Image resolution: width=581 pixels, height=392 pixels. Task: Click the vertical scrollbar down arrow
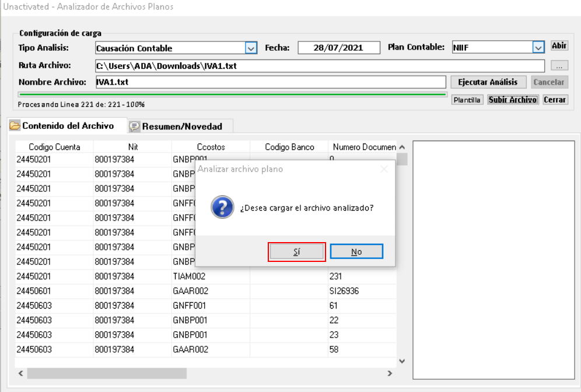pyautogui.click(x=401, y=361)
